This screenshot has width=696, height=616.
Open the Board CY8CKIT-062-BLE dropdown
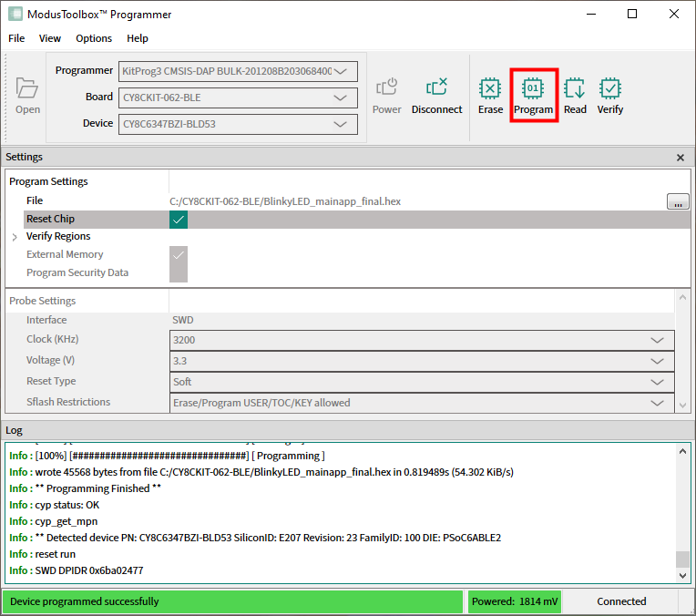[238, 98]
